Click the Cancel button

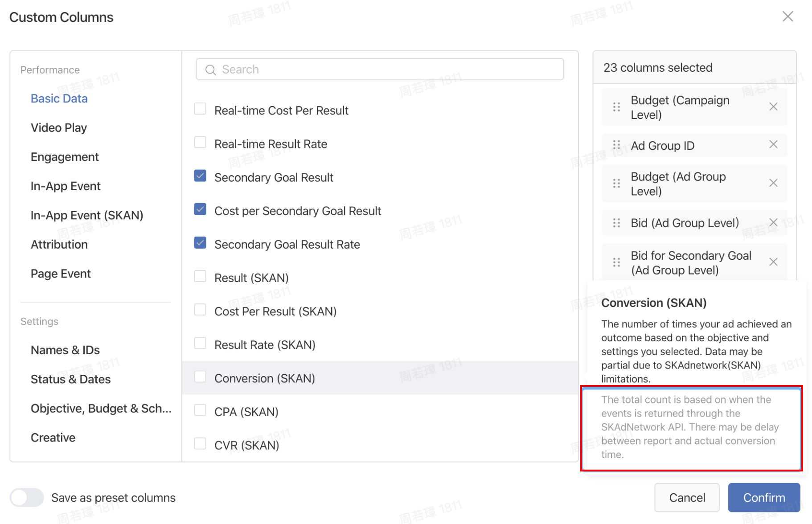687,497
